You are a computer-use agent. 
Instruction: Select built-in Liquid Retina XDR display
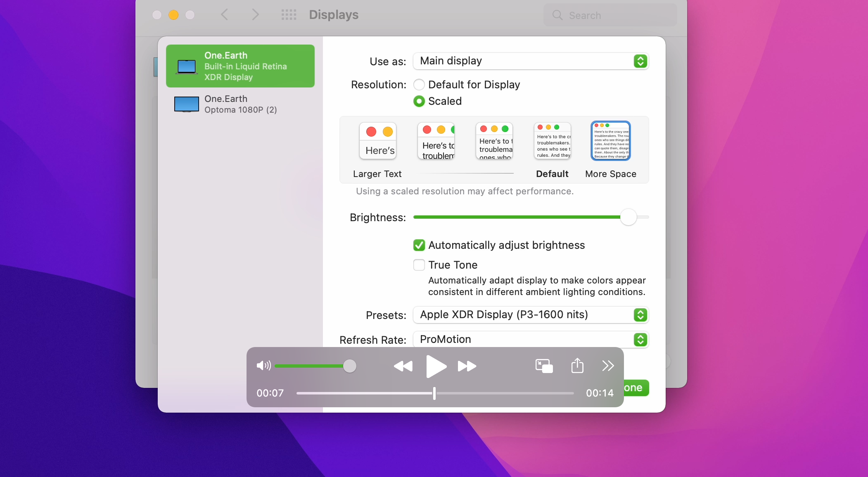pyautogui.click(x=240, y=66)
